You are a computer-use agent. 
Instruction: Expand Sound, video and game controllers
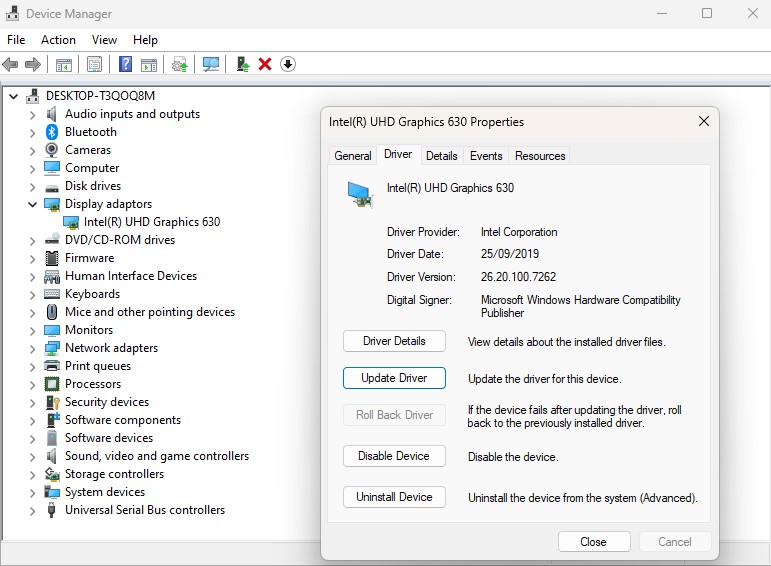(x=32, y=456)
